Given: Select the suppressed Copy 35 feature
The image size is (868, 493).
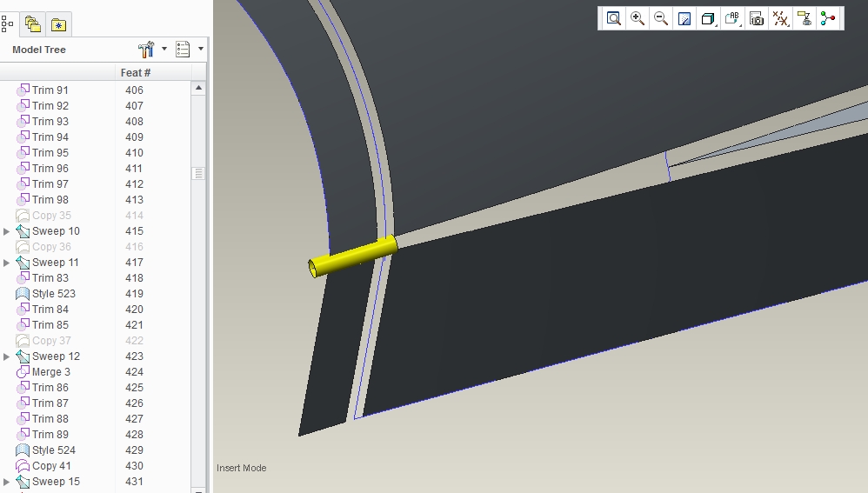Looking at the screenshot, I should coord(51,216).
